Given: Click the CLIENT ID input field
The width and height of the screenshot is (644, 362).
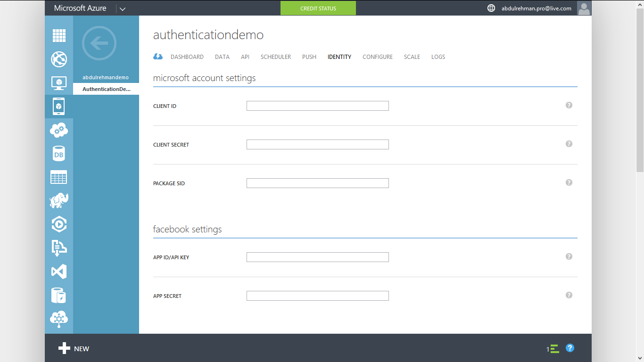Looking at the screenshot, I should coord(318,106).
